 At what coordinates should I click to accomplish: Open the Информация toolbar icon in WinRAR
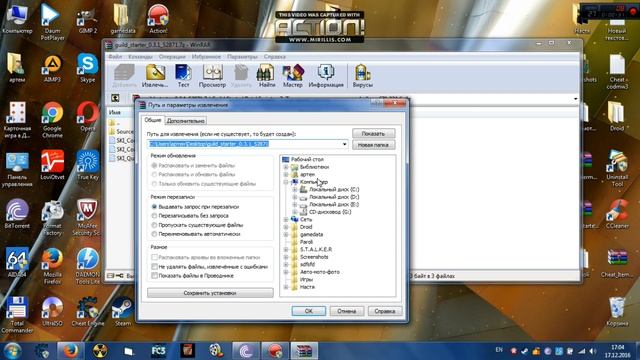click(326, 76)
